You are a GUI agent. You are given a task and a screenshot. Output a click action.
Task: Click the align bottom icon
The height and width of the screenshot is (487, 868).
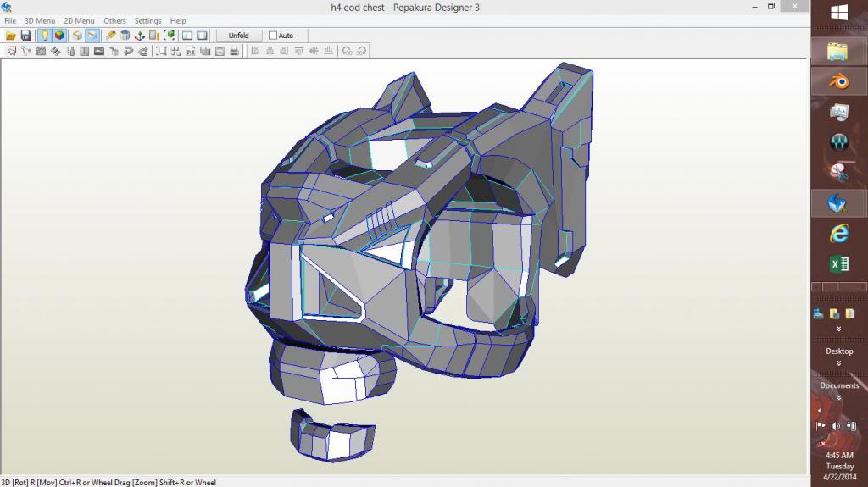coord(328,51)
